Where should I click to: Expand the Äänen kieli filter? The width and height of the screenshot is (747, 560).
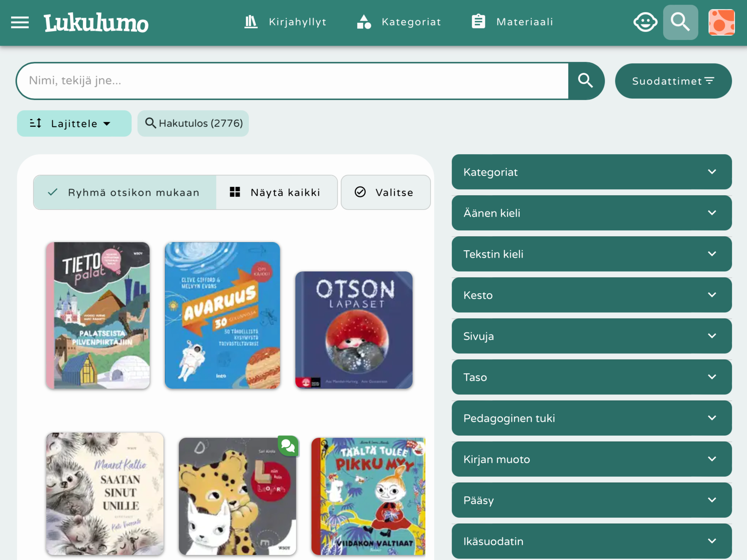click(x=591, y=213)
